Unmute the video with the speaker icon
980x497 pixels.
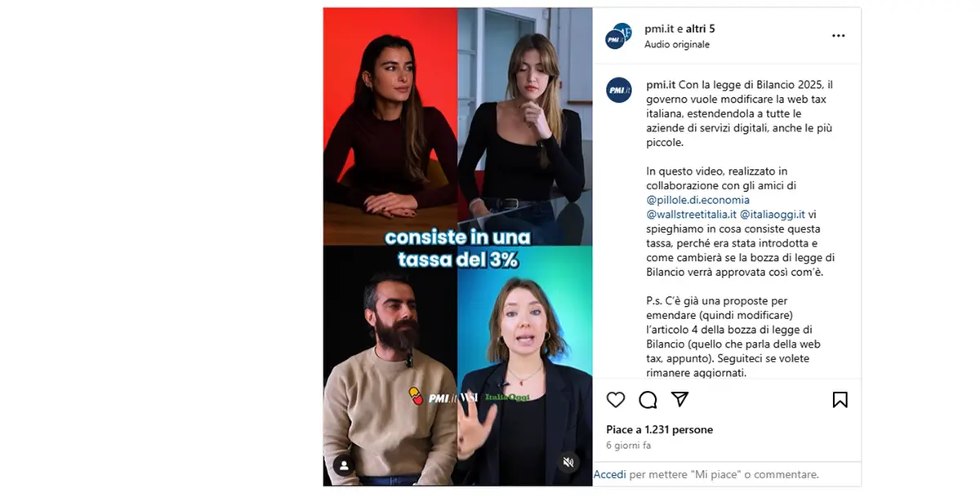point(568,463)
